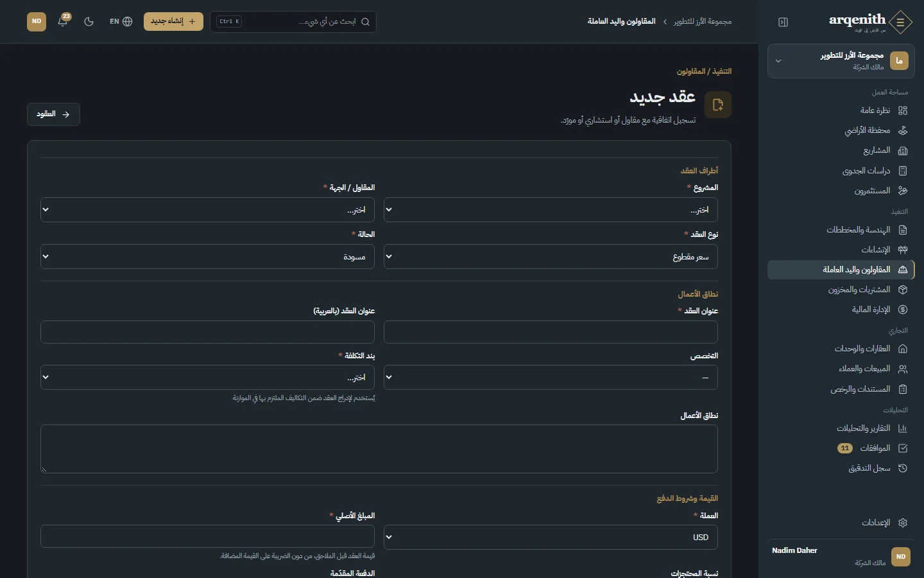Screen dimensions: 924x578
Task: Click the عنوان العقد title field
Action: [551, 333]
